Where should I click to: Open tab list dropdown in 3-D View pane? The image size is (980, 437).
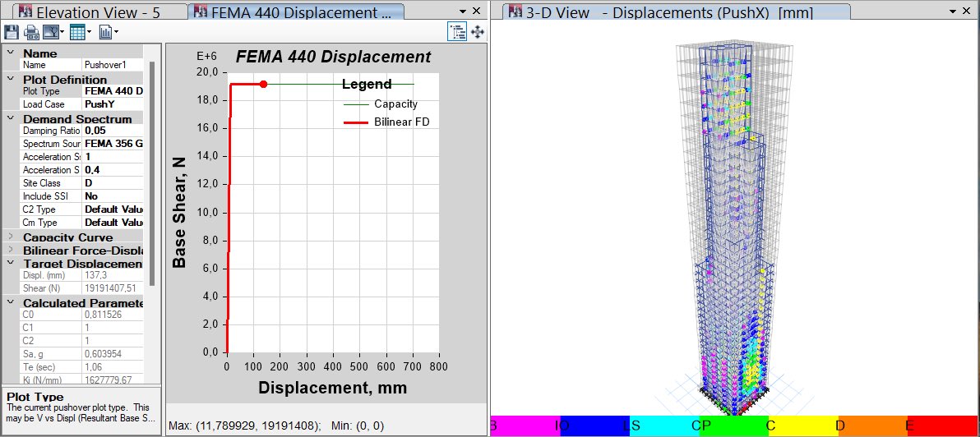[x=954, y=11]
